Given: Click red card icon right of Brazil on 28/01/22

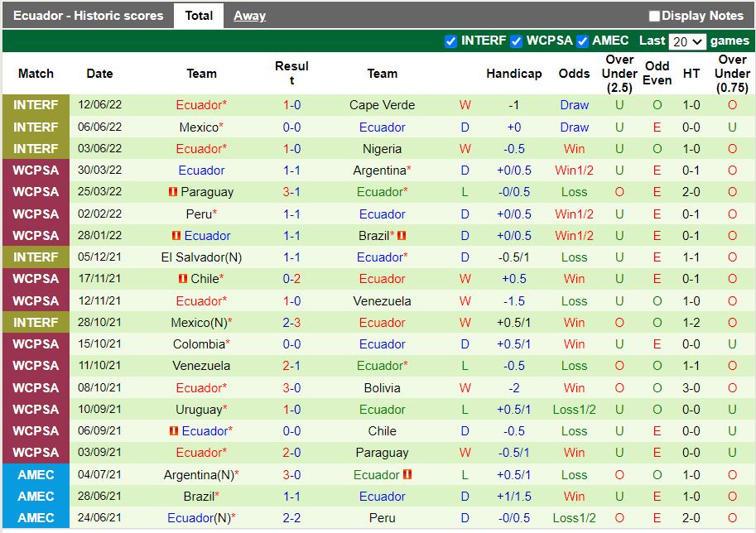Looking at the screenshot, I should point(402,236).
